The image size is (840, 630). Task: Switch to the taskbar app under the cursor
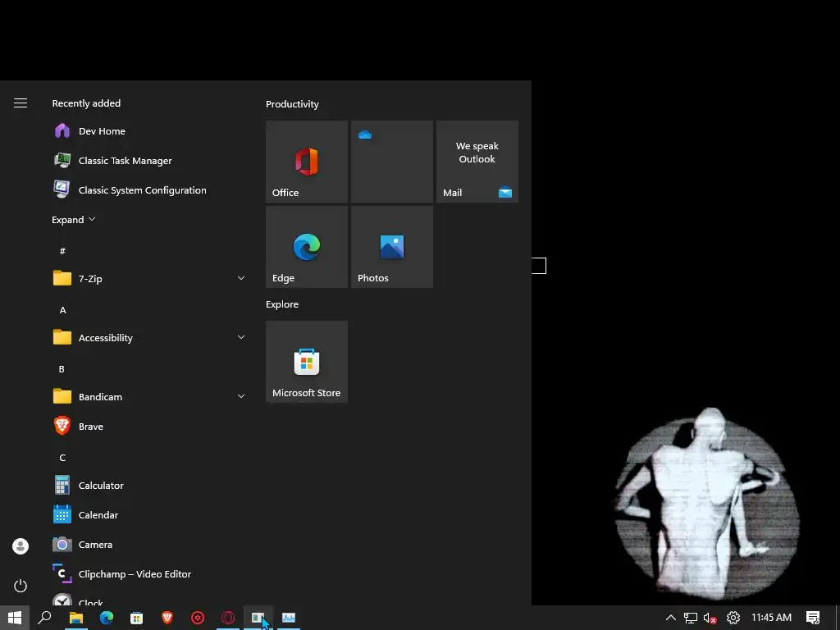point(258,618)
